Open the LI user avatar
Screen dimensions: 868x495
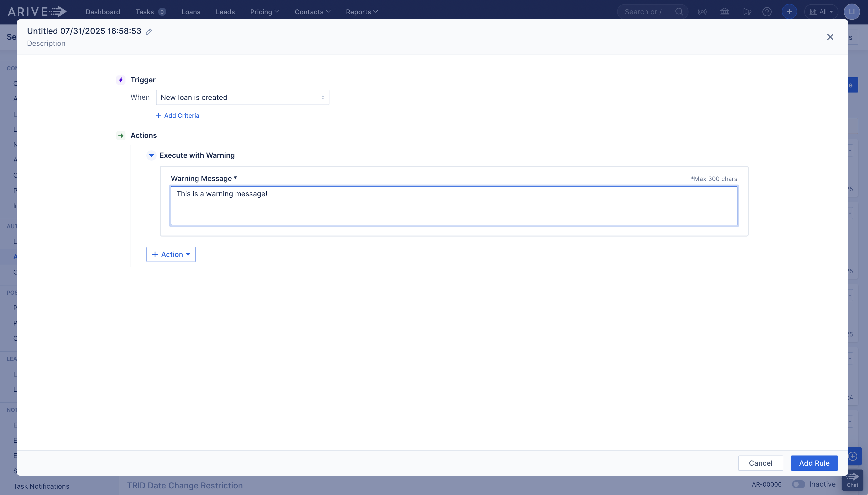pos(851,12)
